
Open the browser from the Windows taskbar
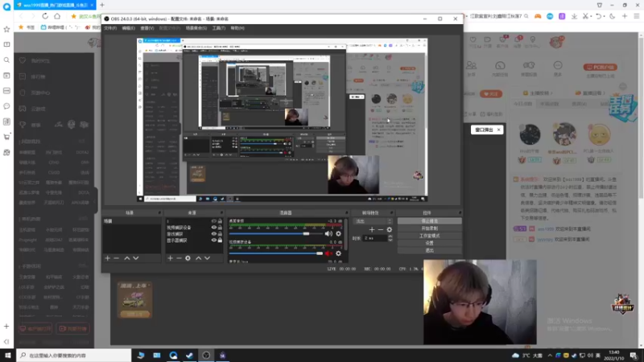coord(173,356)
